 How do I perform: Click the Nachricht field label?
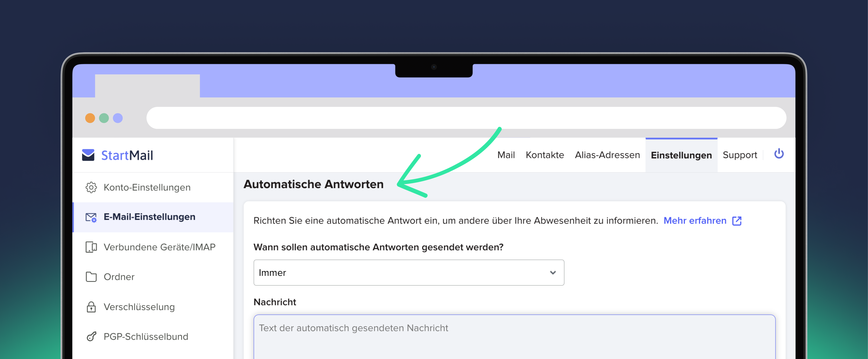click(x=275, y=302)
